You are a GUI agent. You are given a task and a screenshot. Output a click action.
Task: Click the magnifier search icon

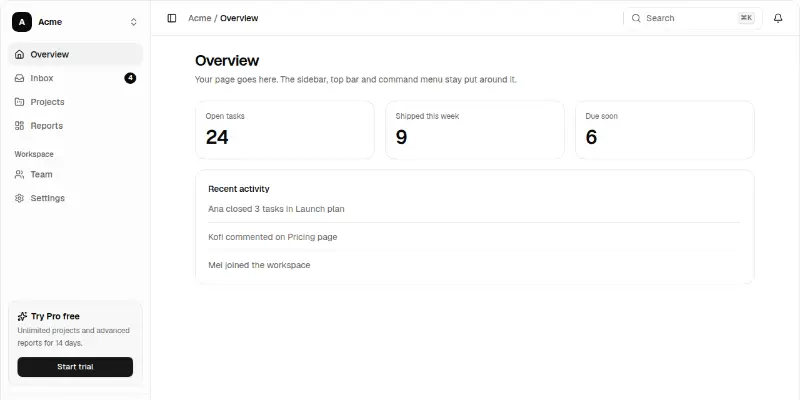[636, 18]
